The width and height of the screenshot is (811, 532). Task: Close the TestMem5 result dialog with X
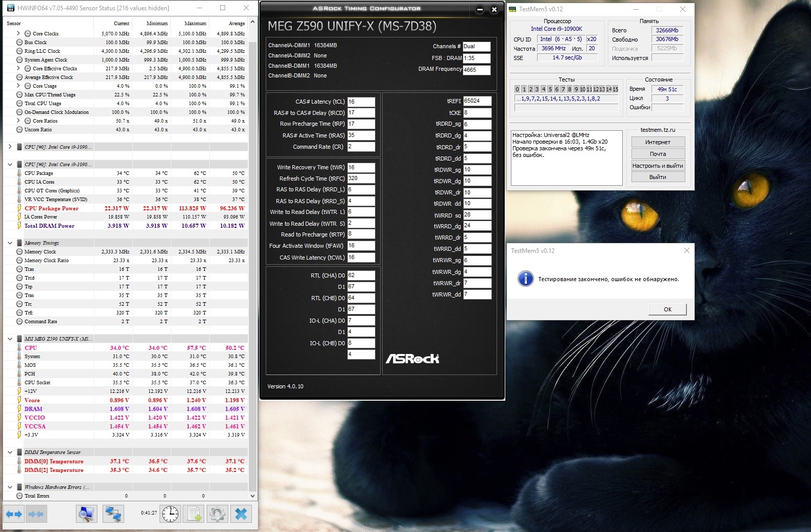(x=687, y=250)
